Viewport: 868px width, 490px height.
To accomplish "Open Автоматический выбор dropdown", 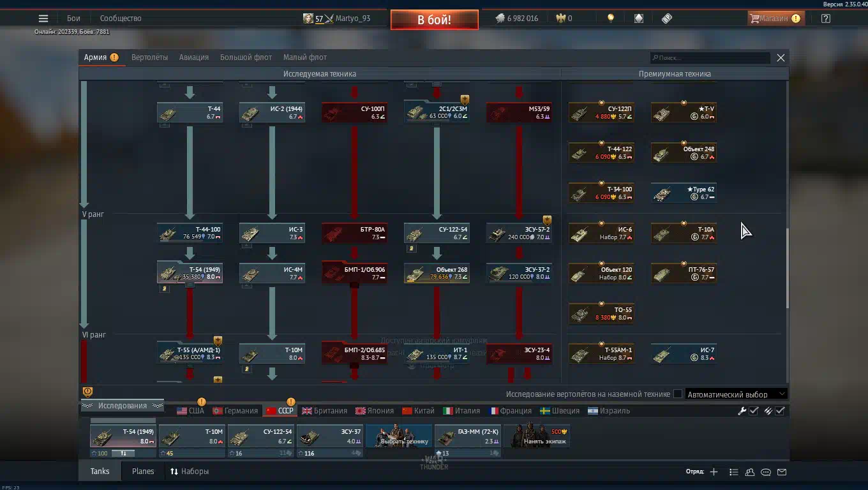I will click(736, 394).
